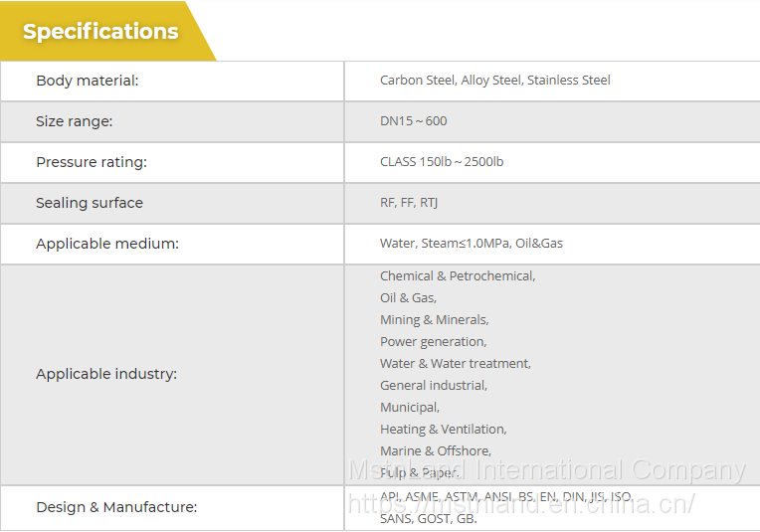Click the "Chemical & Petrochemical," industry line
This screenshot has height=532, width=760.
457,276
